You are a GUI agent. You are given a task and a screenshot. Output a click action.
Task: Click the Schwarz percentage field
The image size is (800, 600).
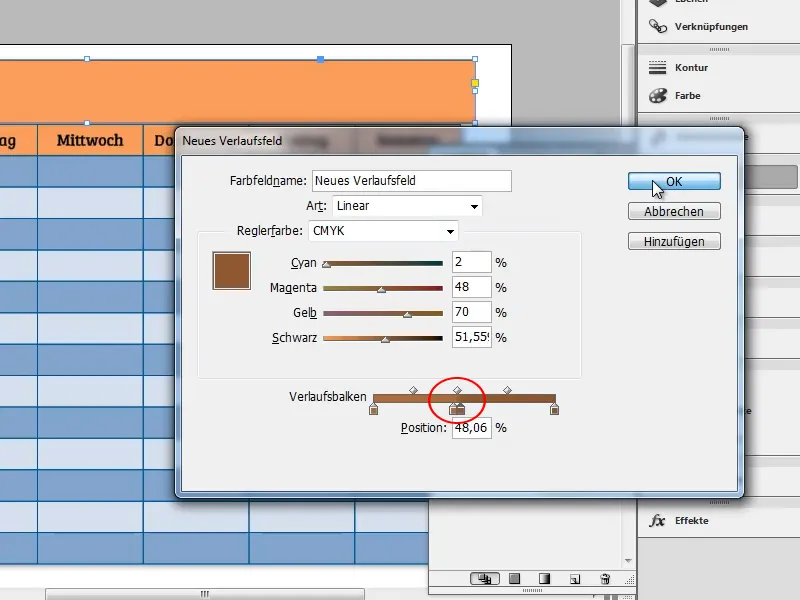click(471, 337)
